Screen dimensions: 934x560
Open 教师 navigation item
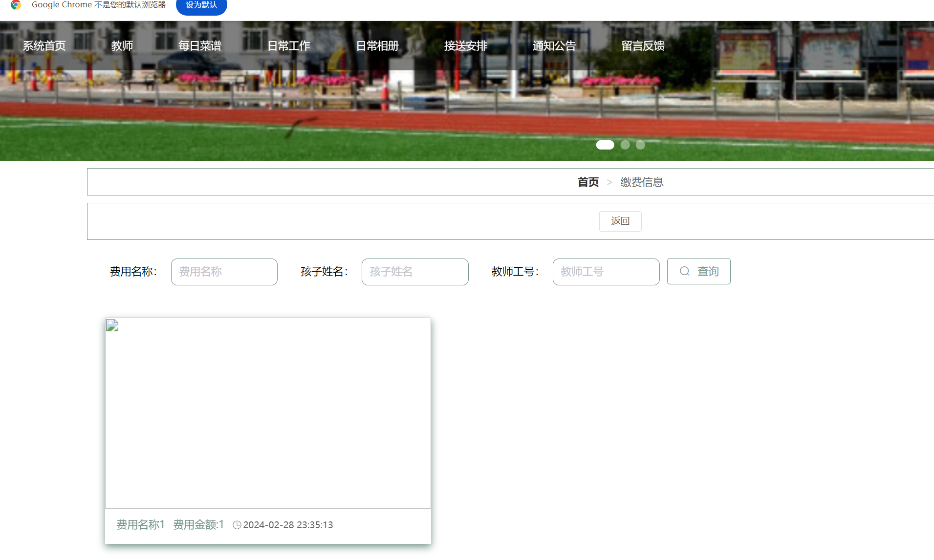click(x=122, y=45)
